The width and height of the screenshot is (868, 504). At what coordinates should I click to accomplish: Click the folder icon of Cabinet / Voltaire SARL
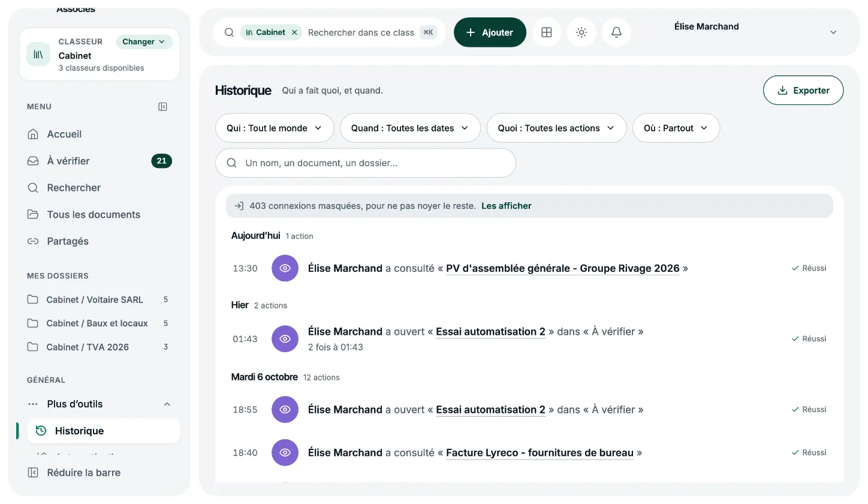(x=33, y=299)
